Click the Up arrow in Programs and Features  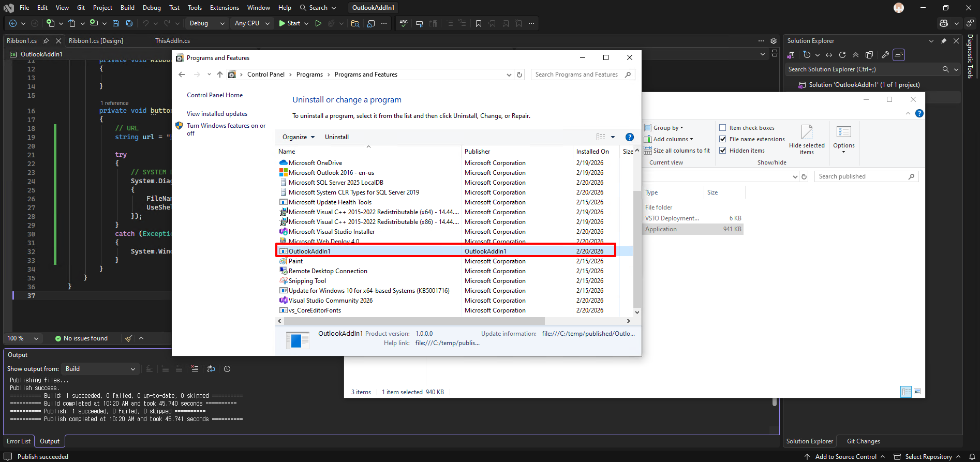pos(220,74)
